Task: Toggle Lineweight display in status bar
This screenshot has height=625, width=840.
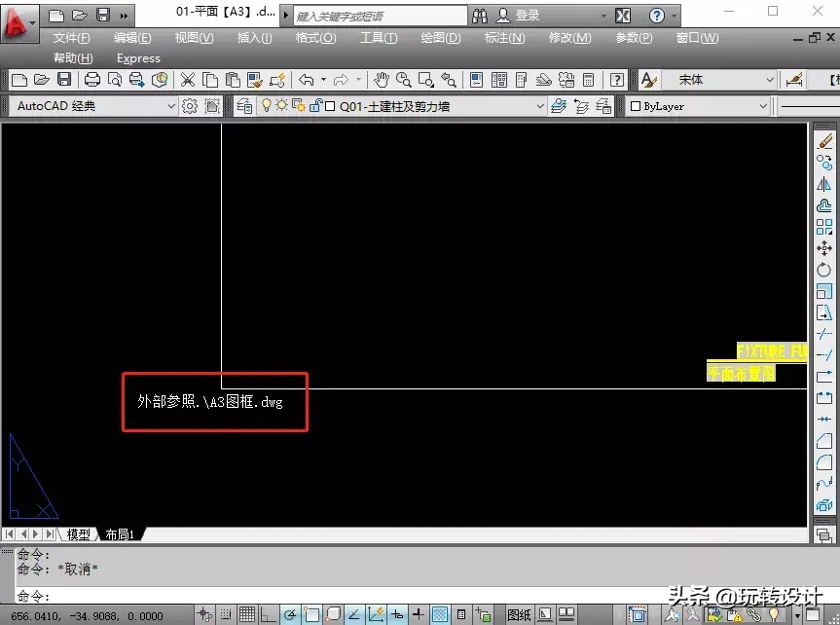Action: point(419,615)
